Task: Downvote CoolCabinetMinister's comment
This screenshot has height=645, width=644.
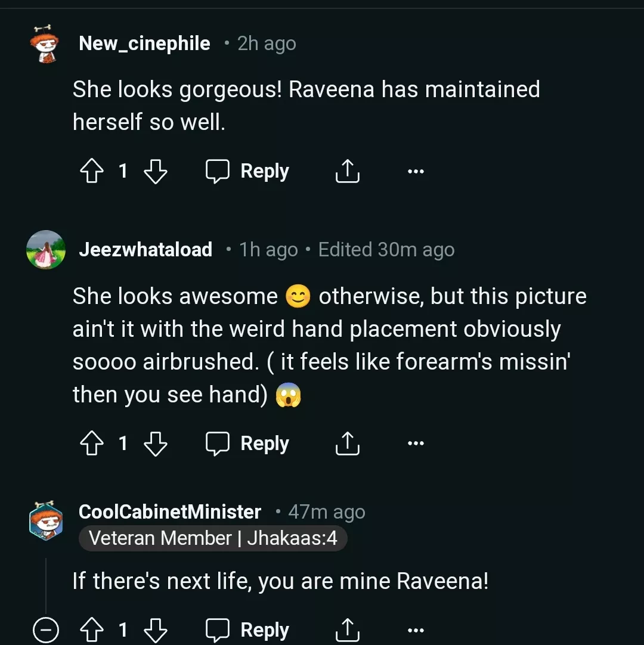Action: click(156, 630)
